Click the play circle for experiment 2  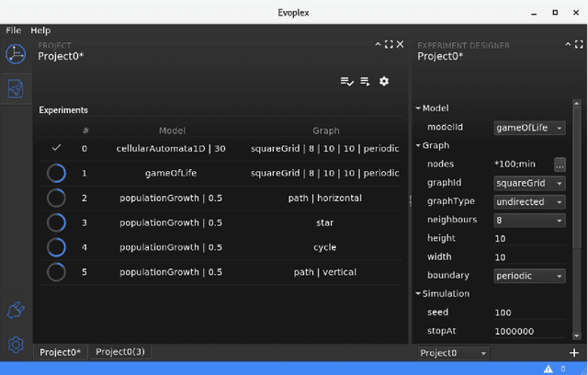tap(56, 198)
